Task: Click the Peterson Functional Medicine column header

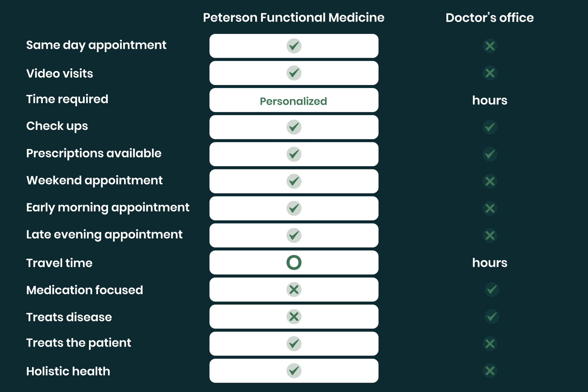Action: coord(294,17)
